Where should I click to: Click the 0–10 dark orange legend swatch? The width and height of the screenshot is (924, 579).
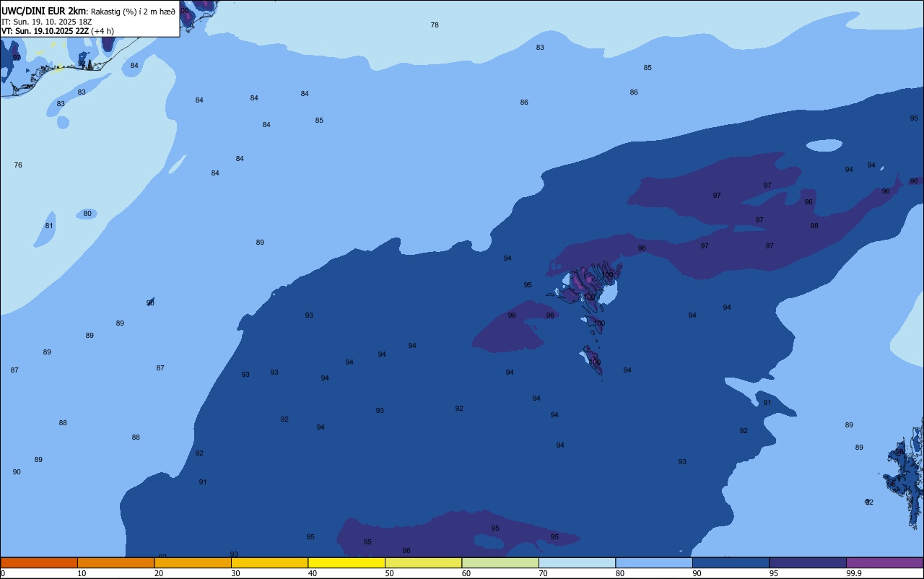click(x=39, y=562)
